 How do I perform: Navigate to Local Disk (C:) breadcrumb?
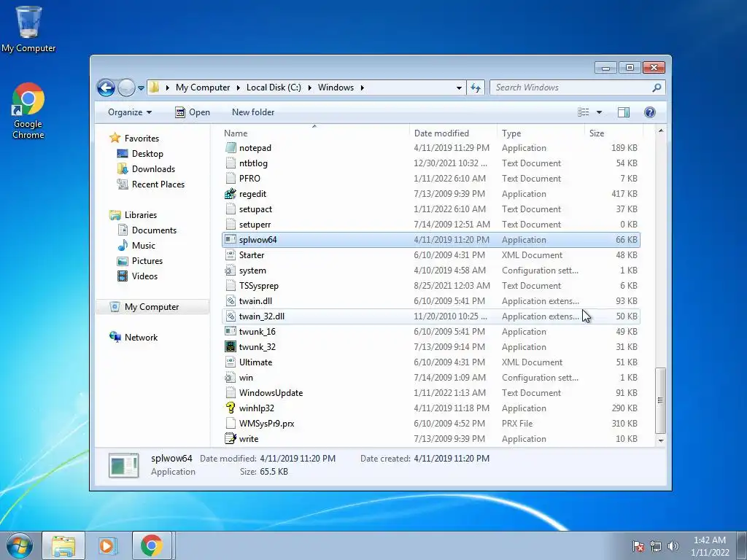click(x=274, y=87)
